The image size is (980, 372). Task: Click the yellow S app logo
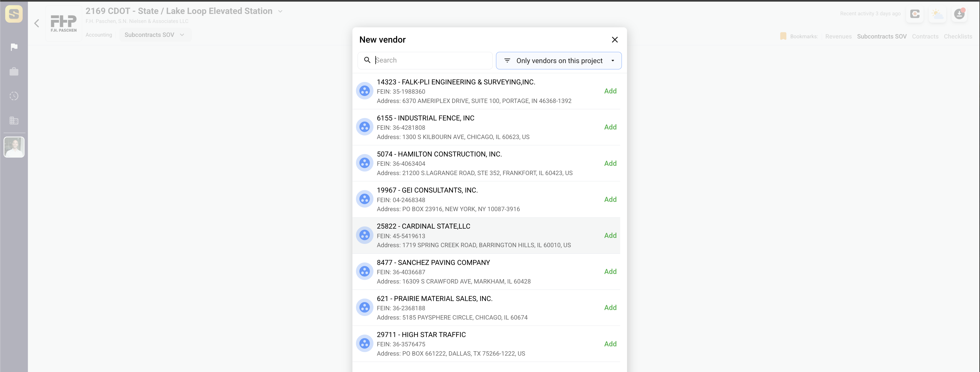pos(14,14)
